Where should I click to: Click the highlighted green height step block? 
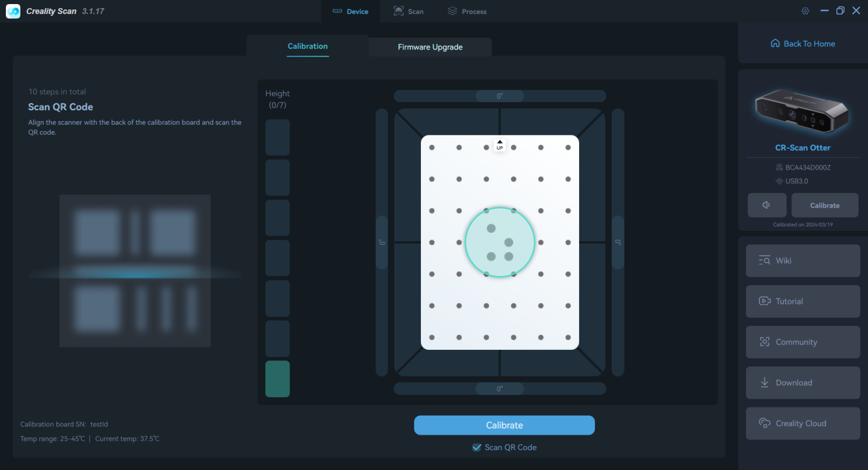click(x=277, y=379)
